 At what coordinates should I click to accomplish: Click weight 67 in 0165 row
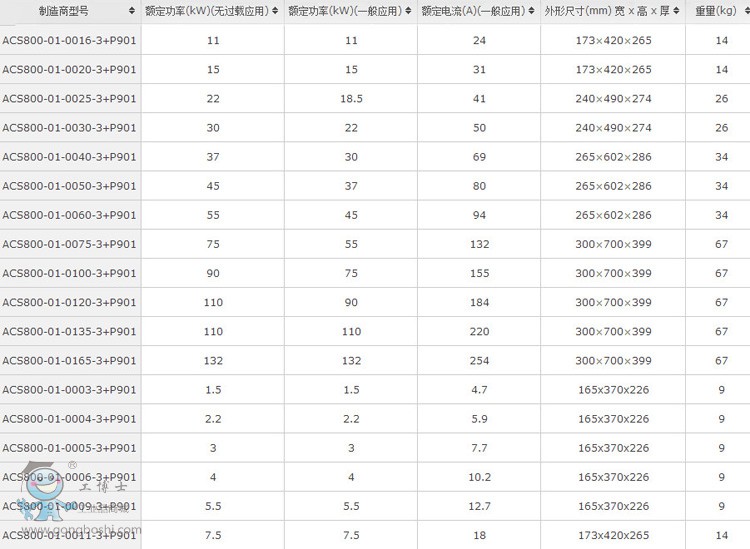click(x=722, y=361)
